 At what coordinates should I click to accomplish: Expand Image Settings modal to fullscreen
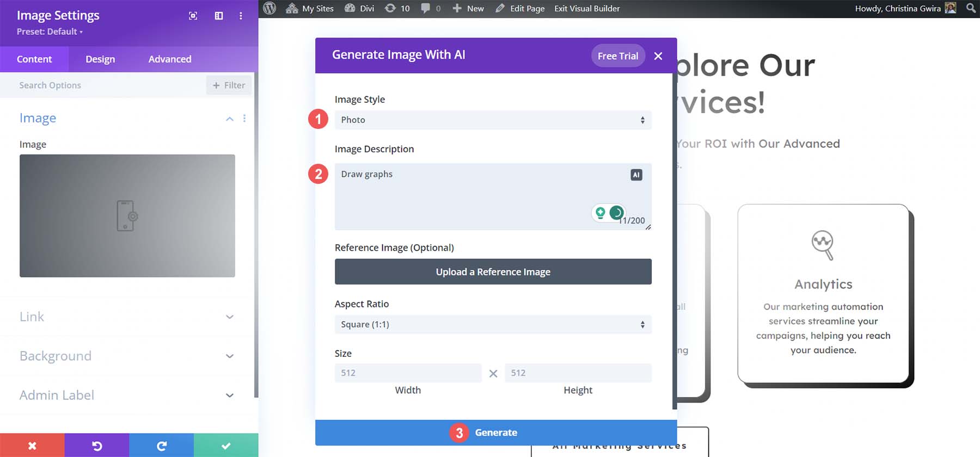(193, 16)
